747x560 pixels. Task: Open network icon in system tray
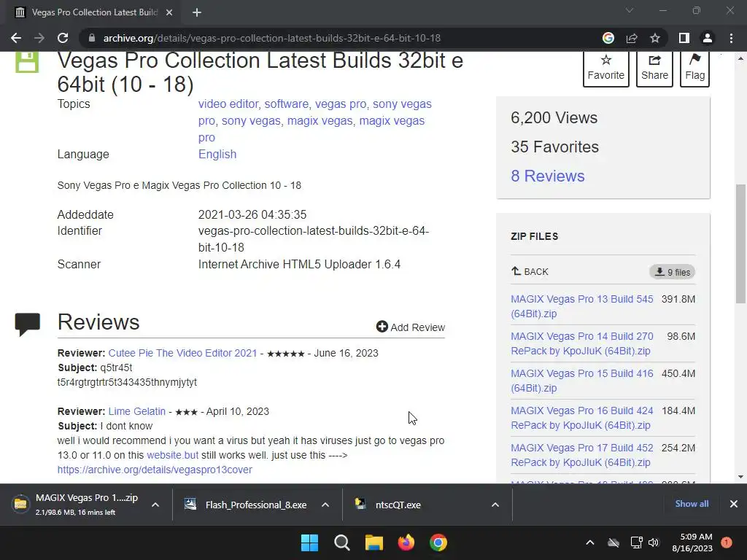(x=636, y=542)
